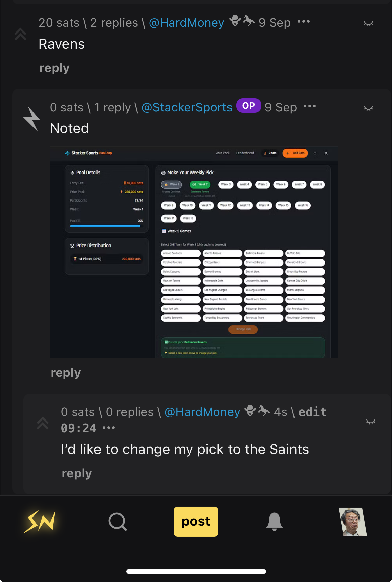Collapse the Ravens comment thread

tap(369, 23)
